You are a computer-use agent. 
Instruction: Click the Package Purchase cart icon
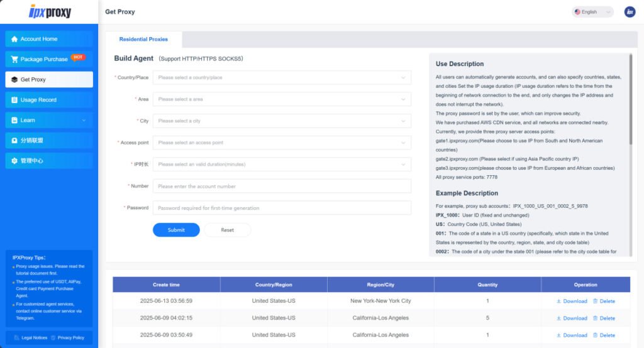coord(14,59)
